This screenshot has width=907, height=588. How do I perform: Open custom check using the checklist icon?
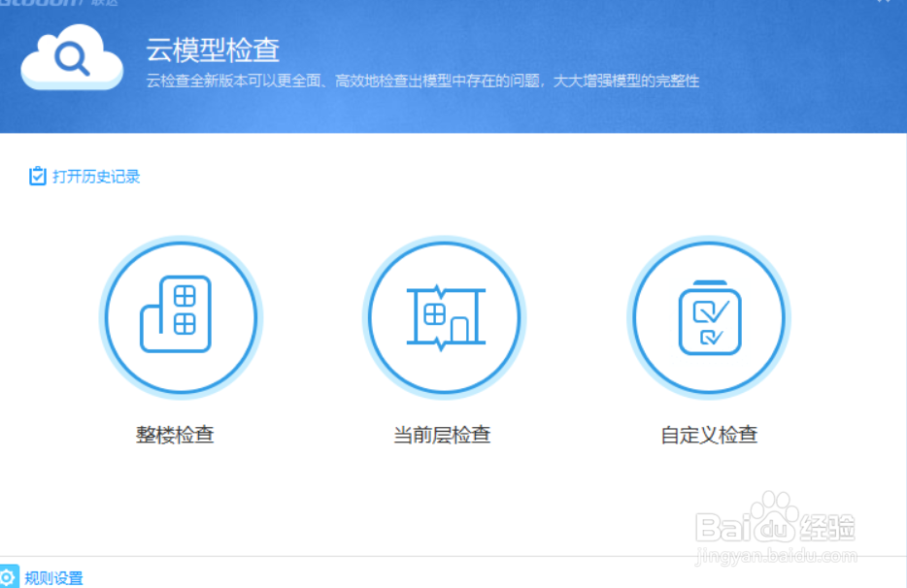(708, 318)
